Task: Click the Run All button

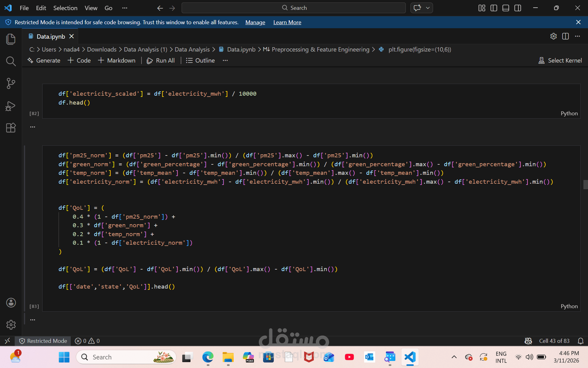Action: pyautogui.click(x=161, y=60)
